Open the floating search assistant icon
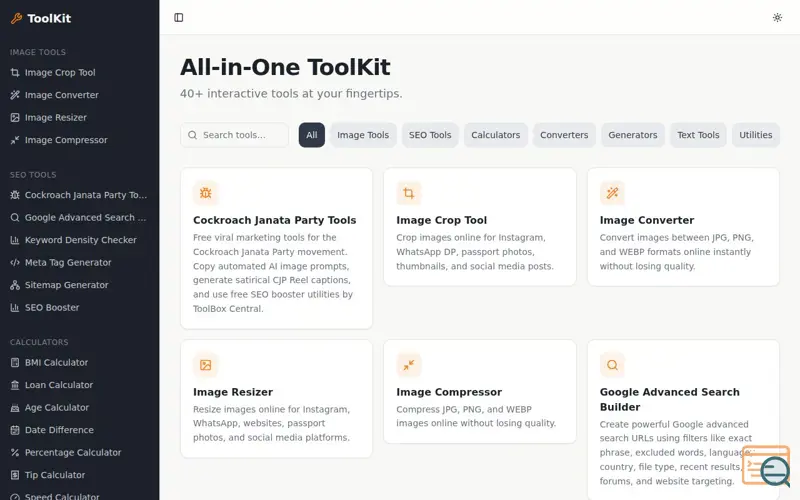 point(766,465)
